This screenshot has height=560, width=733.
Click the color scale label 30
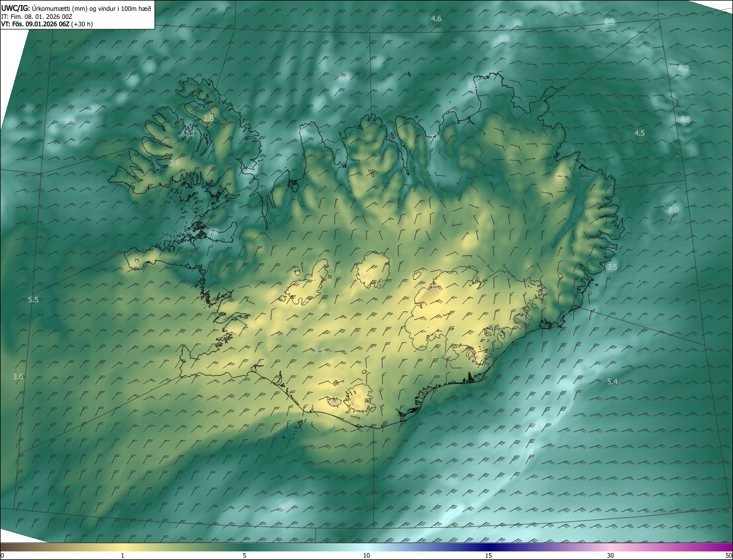click(x=610, y=555)
